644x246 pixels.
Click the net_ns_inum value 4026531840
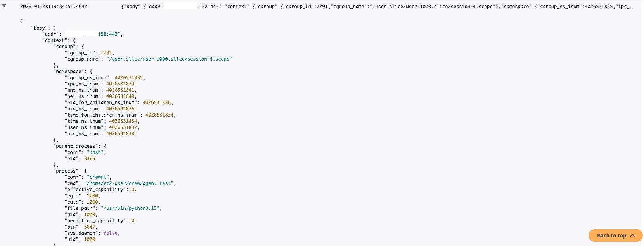pyautogui.click(x=120, y=96)
